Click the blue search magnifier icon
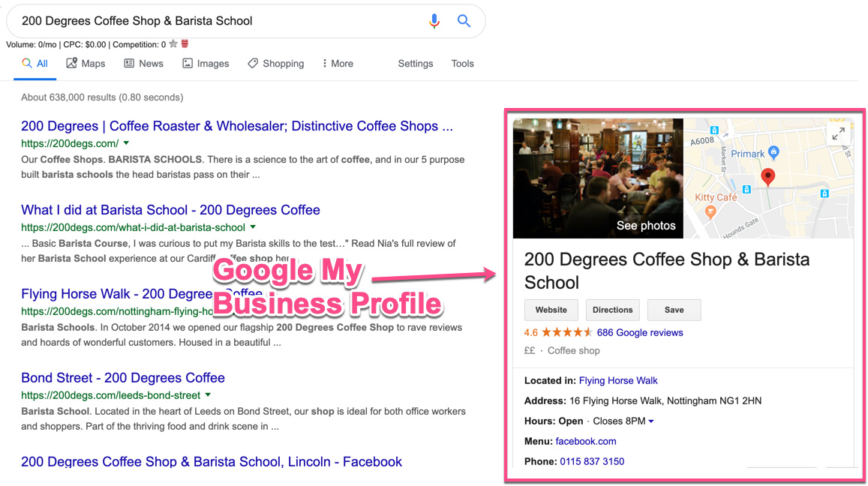 (x=464, y=21)
